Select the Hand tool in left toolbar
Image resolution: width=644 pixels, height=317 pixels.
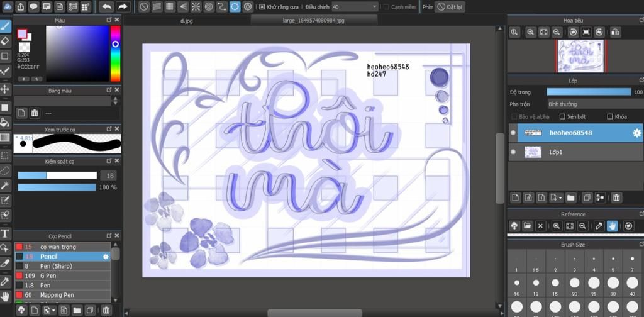click(5, 296)
